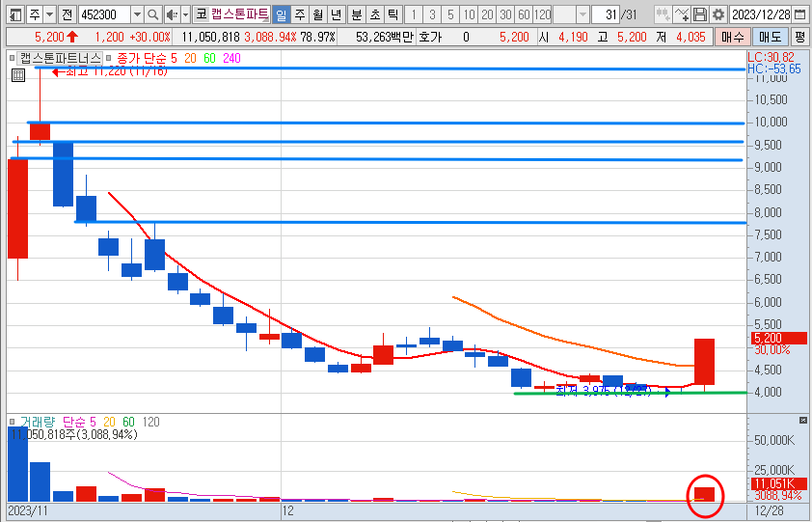Click the 53,263백만 trade value

pos(384,38)
